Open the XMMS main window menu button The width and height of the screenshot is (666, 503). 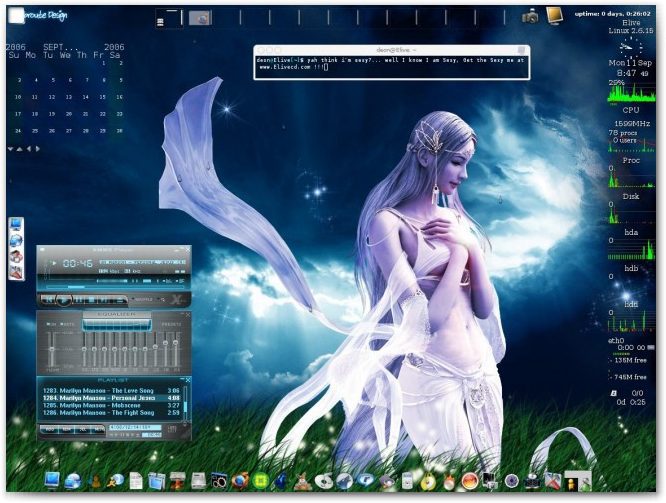pos(42,249)
